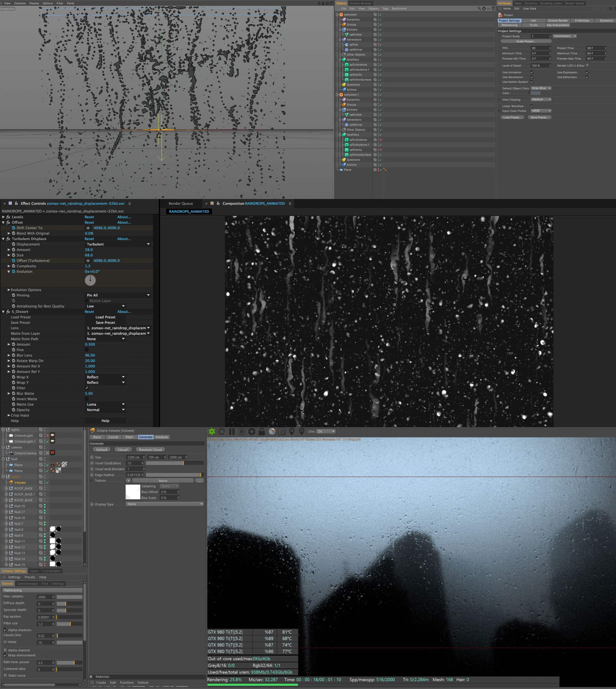The height and width of the screenshot is (689, 616).
Task: Open the Default Object Color Gray-Blue dropdown
Action: (x=541, y=88)
